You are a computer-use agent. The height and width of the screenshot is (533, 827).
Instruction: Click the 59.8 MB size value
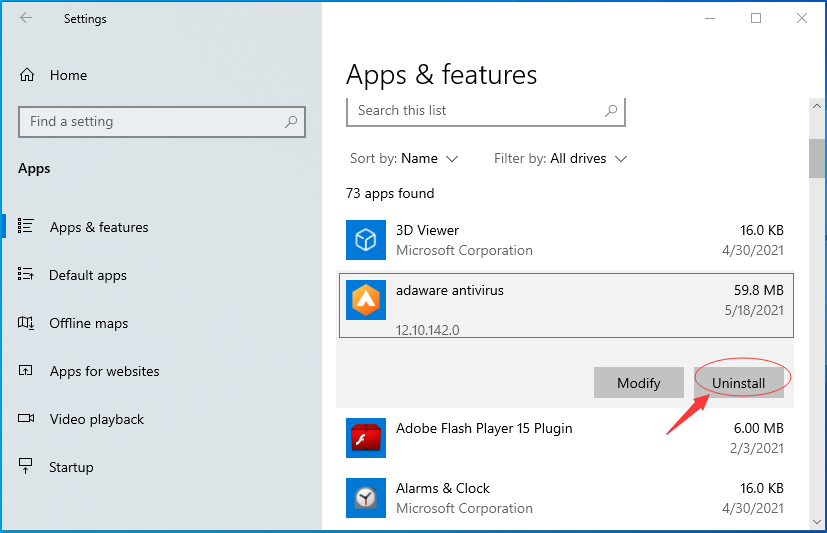[758, 290]
